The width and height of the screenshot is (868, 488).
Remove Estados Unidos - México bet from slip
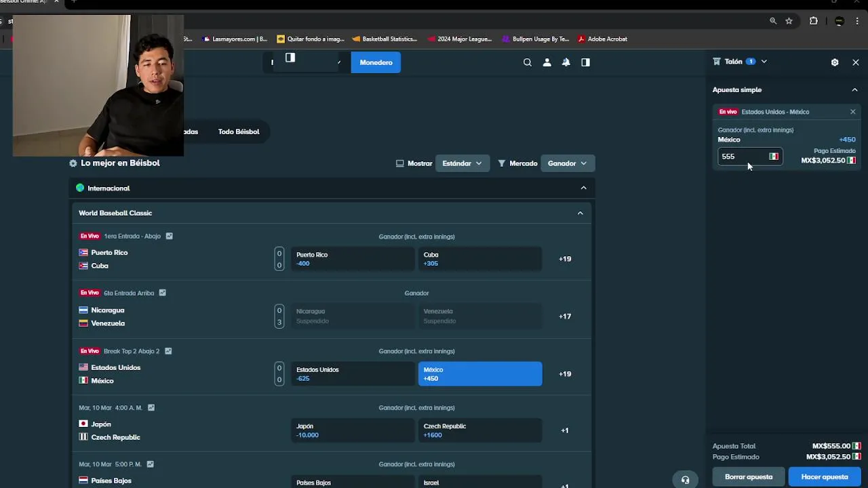[x=853, y=112]
